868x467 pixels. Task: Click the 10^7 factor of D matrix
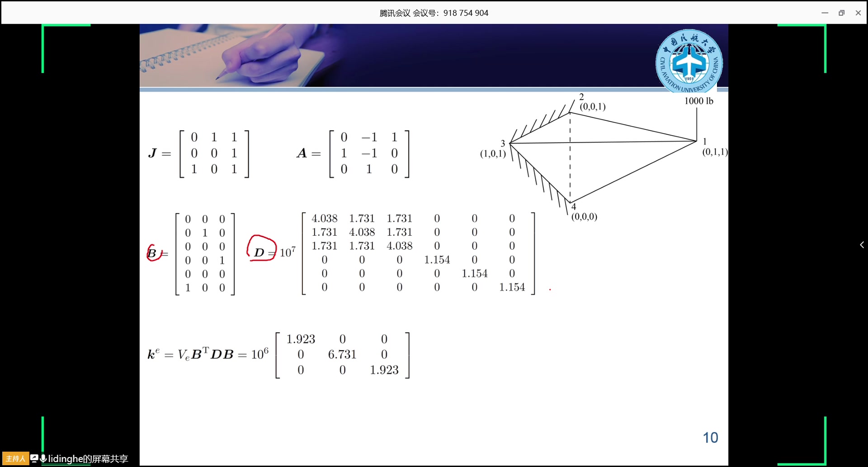288,252
